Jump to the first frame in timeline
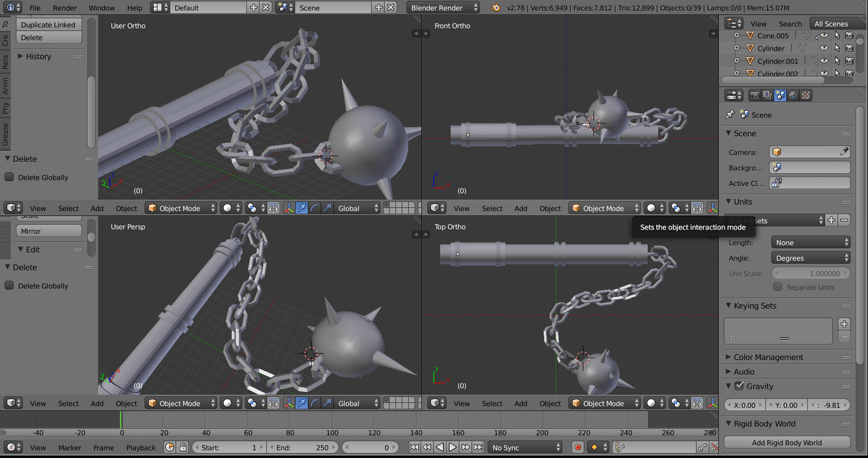 tap(414, 447)
